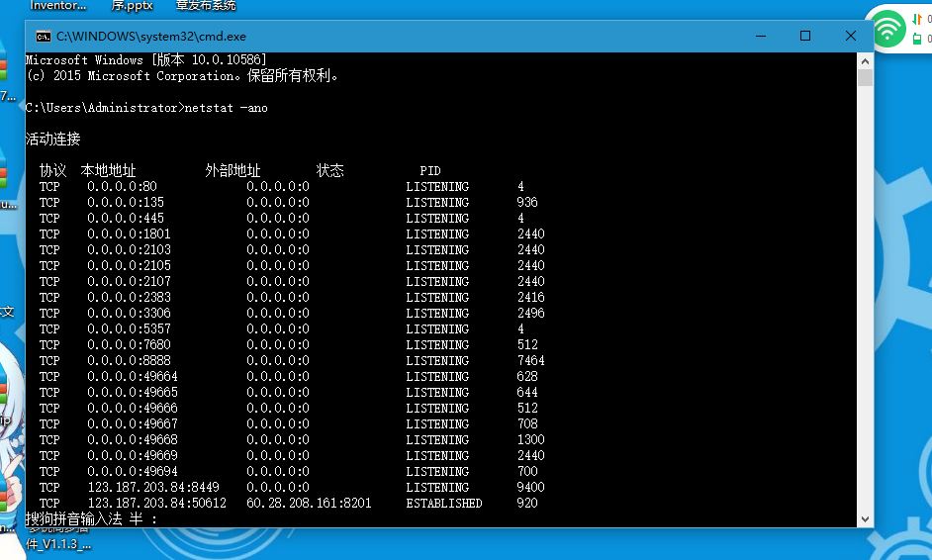Click PID value 2496
Screen dimensions: 932x560
[530, 314]
